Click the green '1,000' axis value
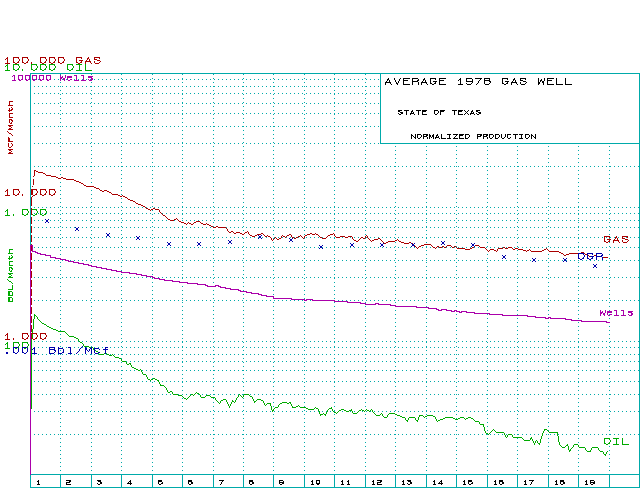 26,212
